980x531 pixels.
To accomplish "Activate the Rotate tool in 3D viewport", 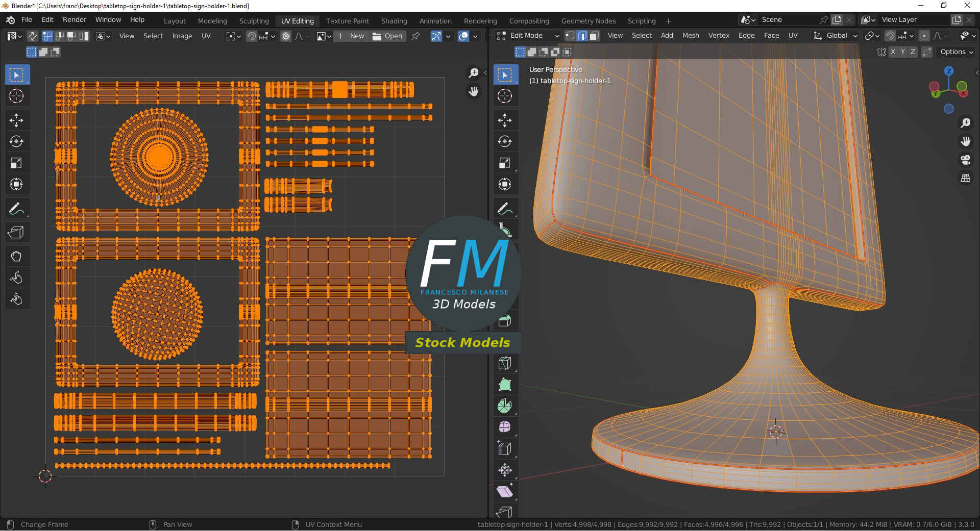I will pyautogui.click(x=505, y=142).
